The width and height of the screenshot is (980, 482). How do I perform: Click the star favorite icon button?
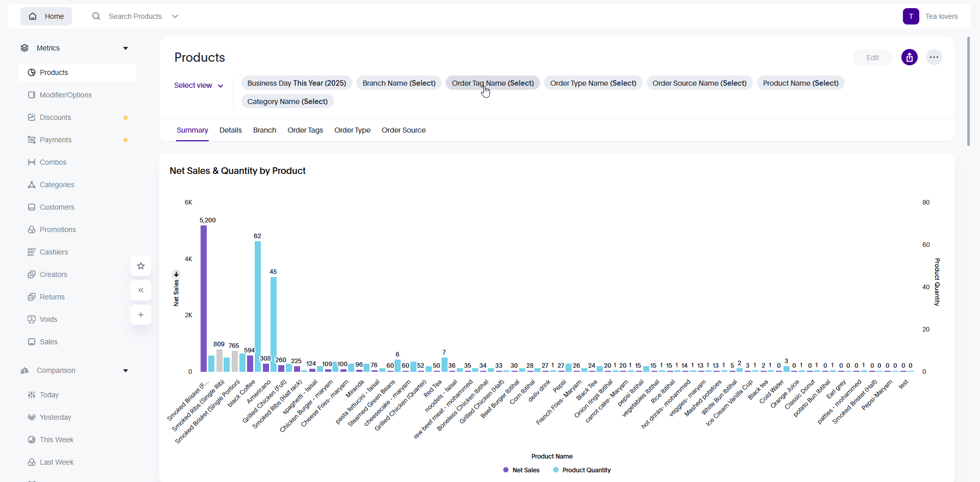click(141, 266)
